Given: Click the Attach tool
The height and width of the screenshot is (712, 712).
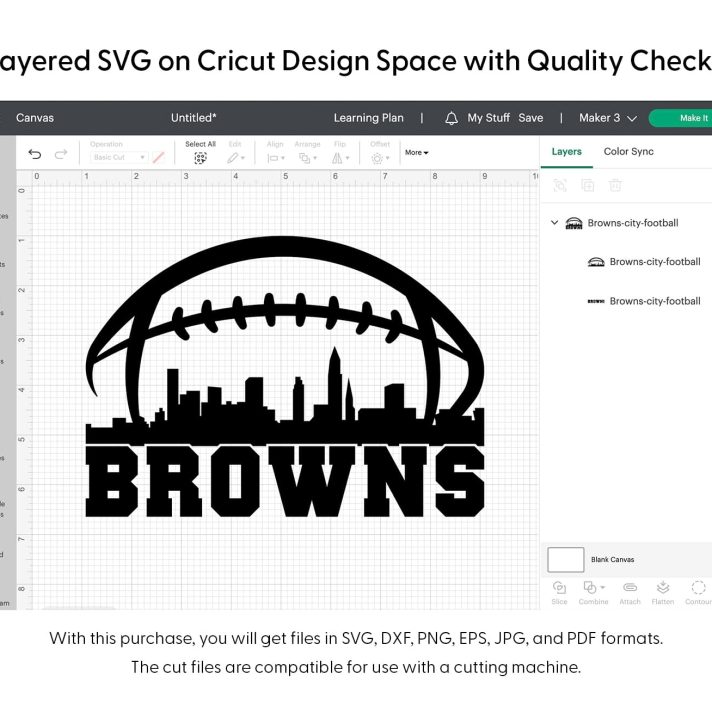Looking at the screenshot, I should 630,593.
